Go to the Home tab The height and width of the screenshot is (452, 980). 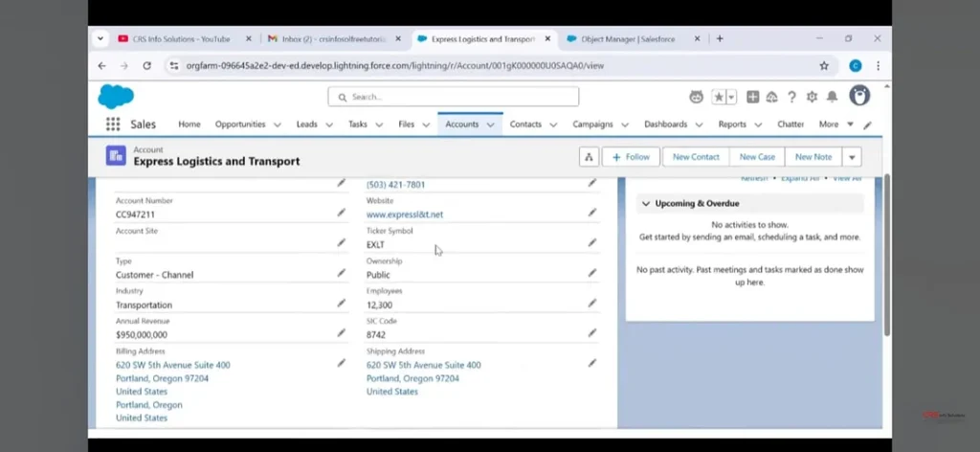coord(189,124)
